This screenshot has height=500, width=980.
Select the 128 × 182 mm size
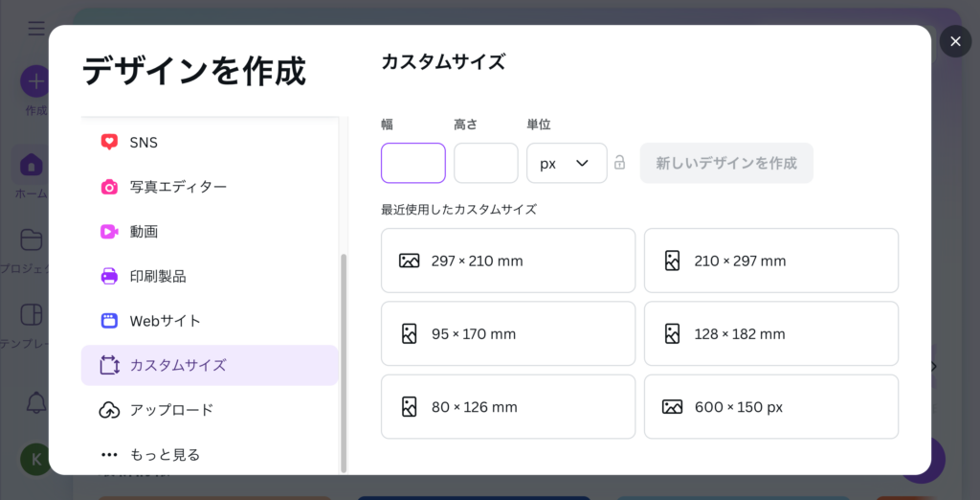pos(771,333)
